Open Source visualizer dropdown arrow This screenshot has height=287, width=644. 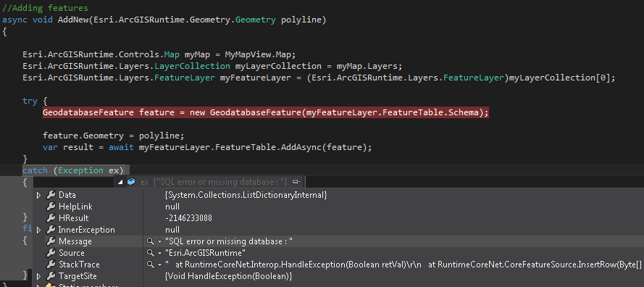tap(159, 253)
